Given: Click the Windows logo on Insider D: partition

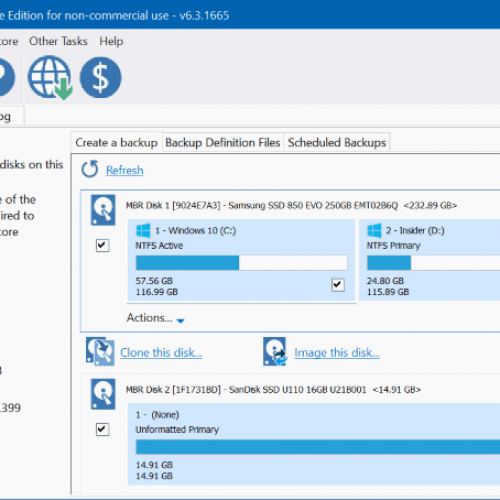Looking at the screenshot, I should [x=374, y=230].
